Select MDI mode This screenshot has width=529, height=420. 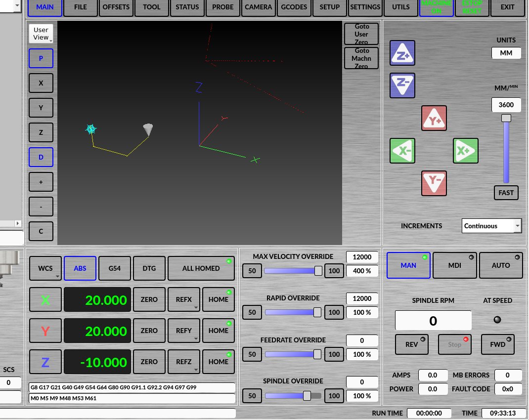pos(454,265)
